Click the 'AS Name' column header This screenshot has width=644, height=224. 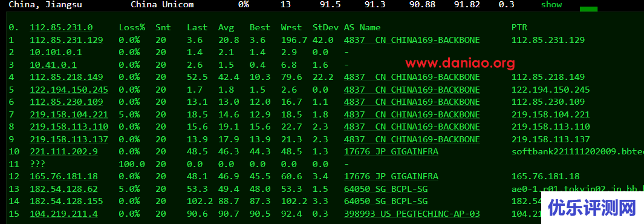362,27
